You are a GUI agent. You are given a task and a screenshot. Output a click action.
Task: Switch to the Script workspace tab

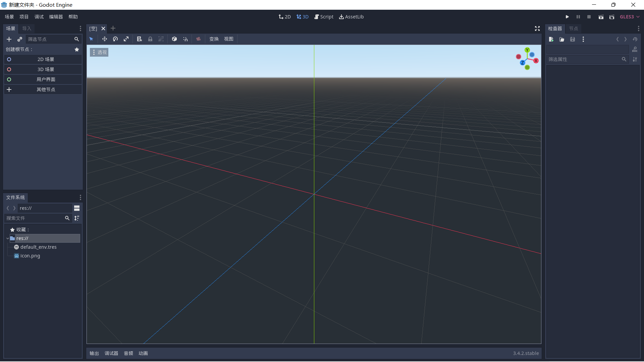coord(324,17)
